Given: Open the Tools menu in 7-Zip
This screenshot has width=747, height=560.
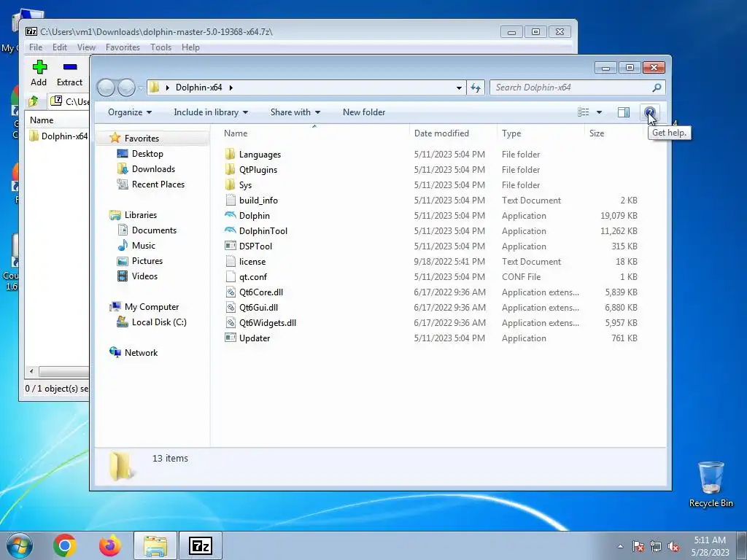Looking at the screenshot, I should [x=160, y=47].
